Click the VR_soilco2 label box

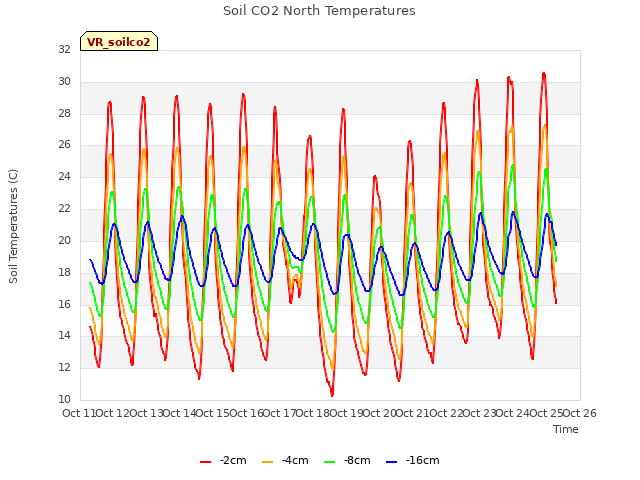pos(119,41)
